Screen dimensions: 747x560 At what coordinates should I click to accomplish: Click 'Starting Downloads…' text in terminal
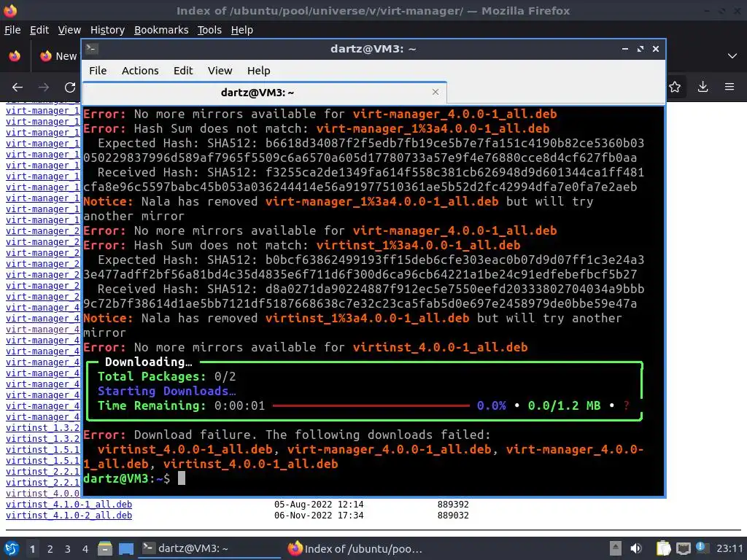tap(167, 391)
